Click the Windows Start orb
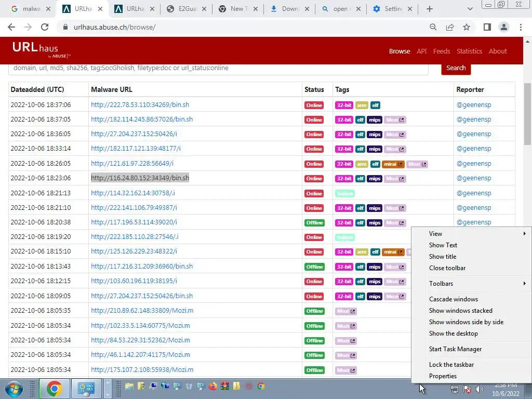Image resolution: width=532 pixels, height=399 pixels. coord(14,389)
